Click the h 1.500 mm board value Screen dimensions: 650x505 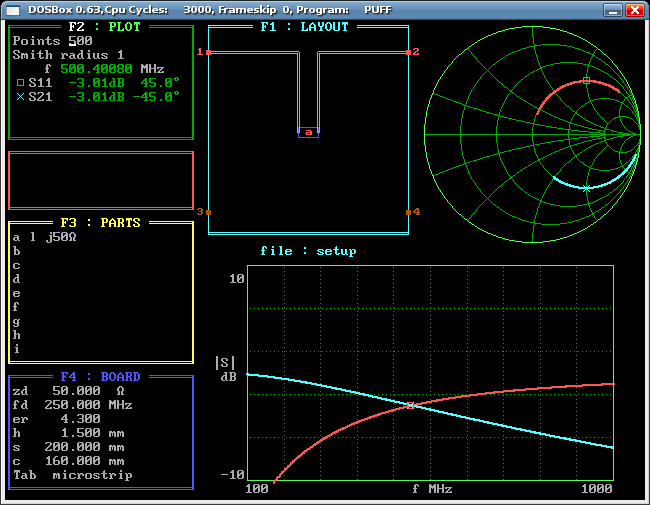coord(92,433)
